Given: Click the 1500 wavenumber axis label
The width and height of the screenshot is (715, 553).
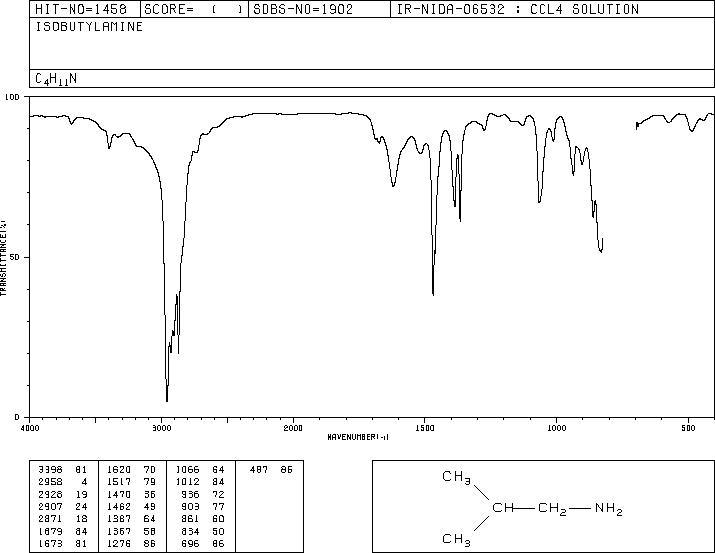Looking at the screenshot, I should pyautogui.click(x=425, y=428).
